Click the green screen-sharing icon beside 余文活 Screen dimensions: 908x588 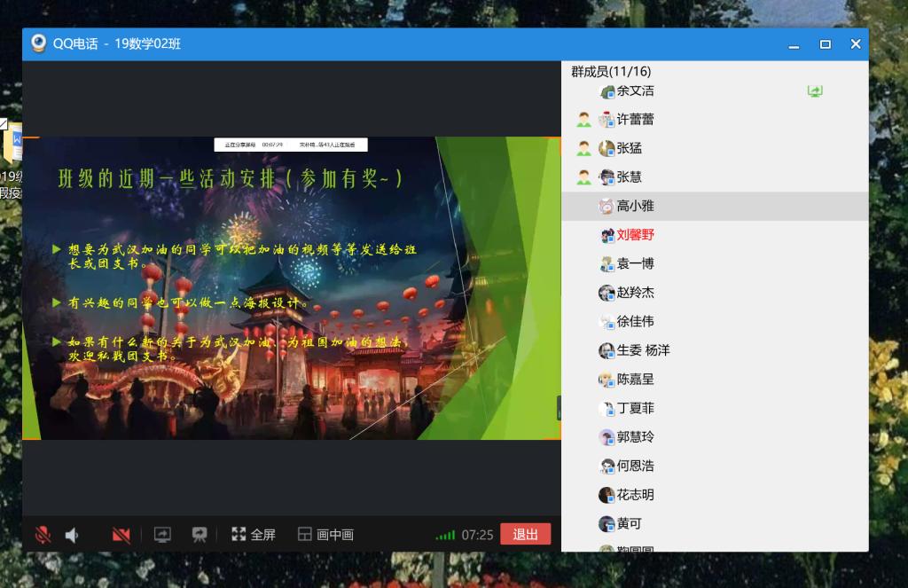[x=814, y=91]
